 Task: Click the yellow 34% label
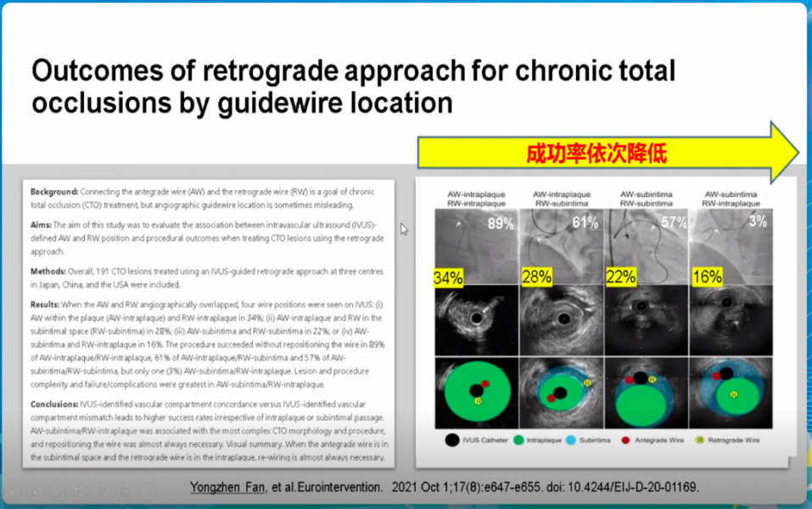coord(448,277)
